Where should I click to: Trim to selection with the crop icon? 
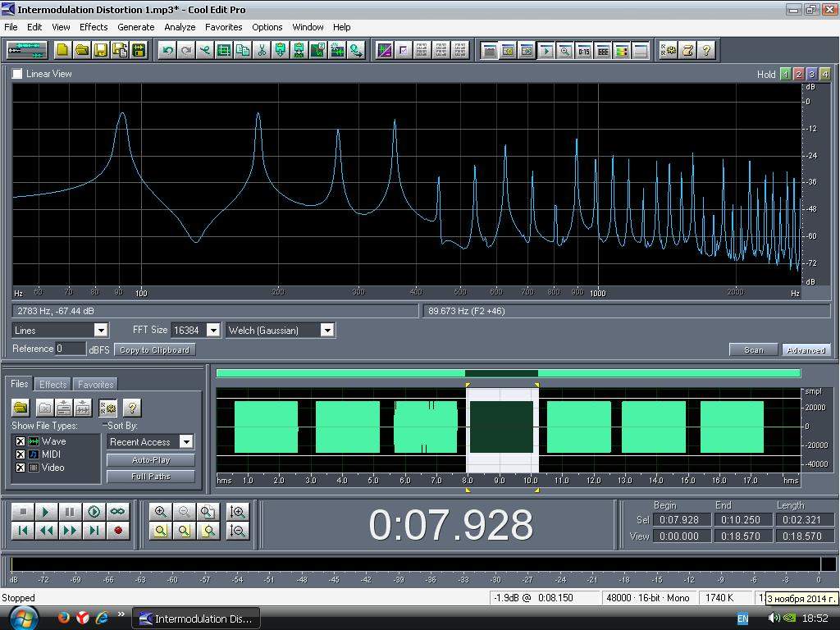coord(224,50)
